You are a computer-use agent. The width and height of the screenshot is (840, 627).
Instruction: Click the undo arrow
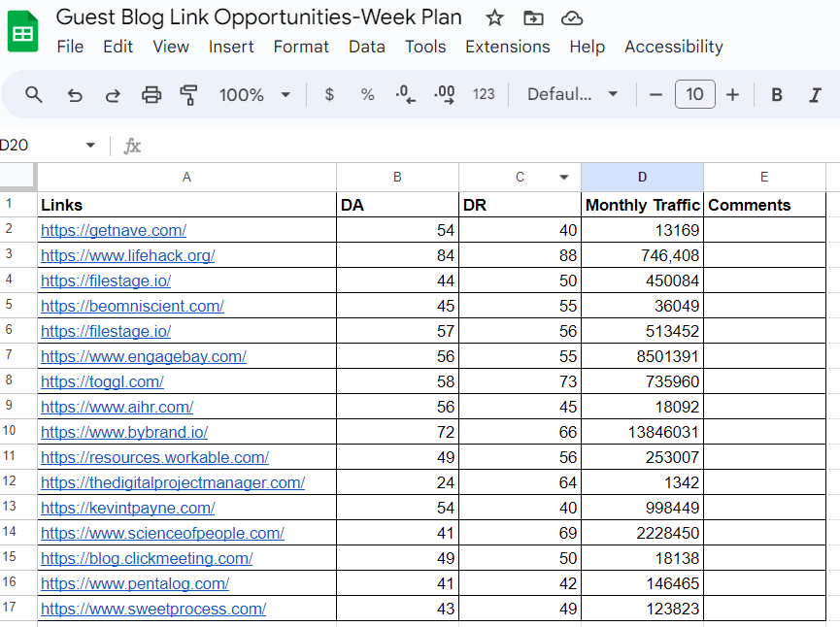tap(75, 95)
